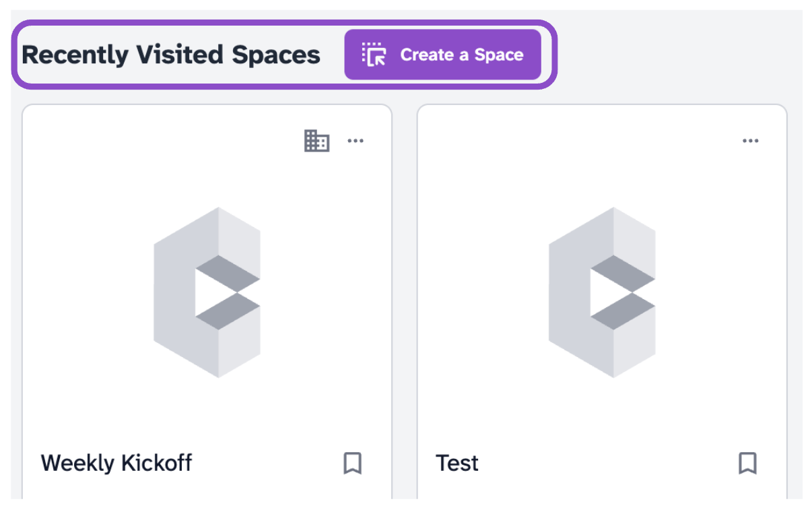Open the Weekly Kickoff title link

[116, 463]
